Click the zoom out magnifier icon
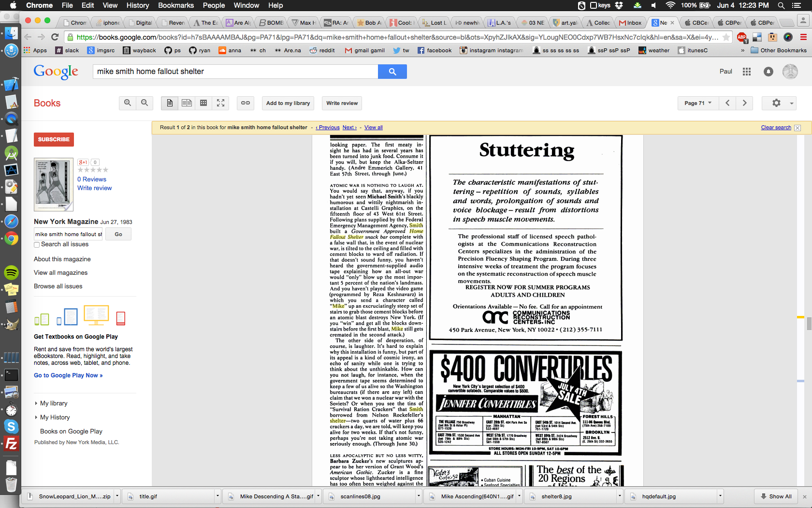Viewport: 812px width, 508px height. (x=145, y=103)
